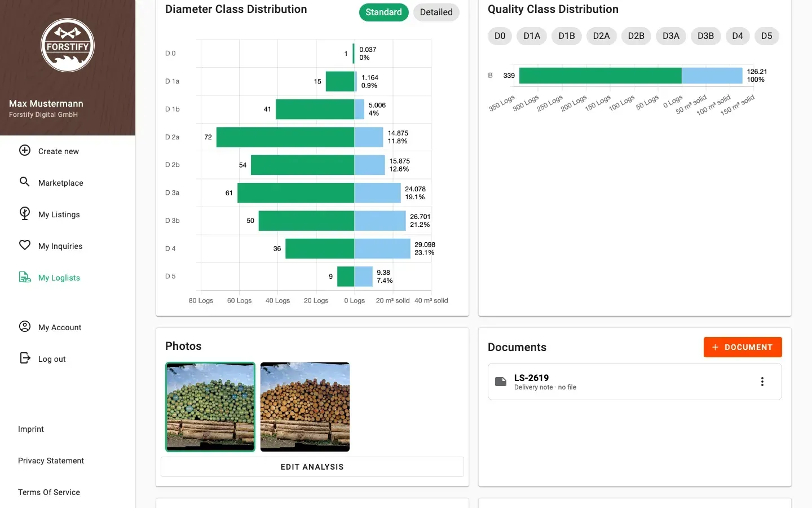Click the '126.21' quality B volume value
This screenshot has height=508, width=812.
click(x=757, y=72)
